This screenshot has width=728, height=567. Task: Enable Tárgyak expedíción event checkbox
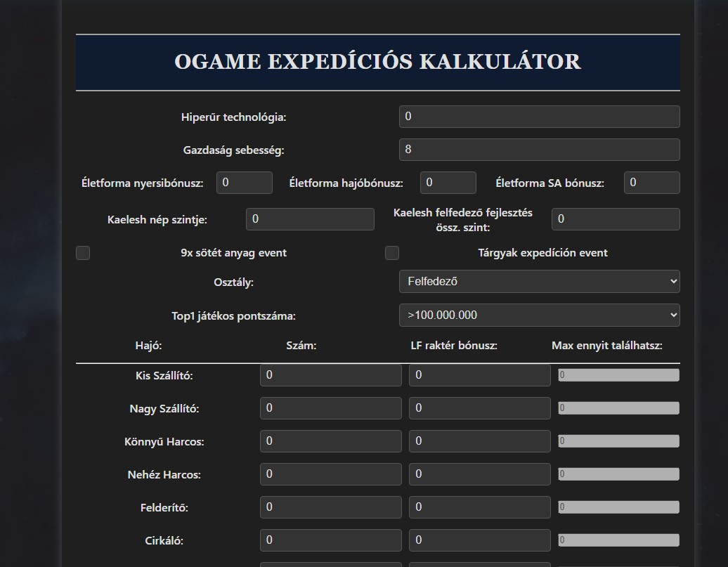click(x=392, y=253)
